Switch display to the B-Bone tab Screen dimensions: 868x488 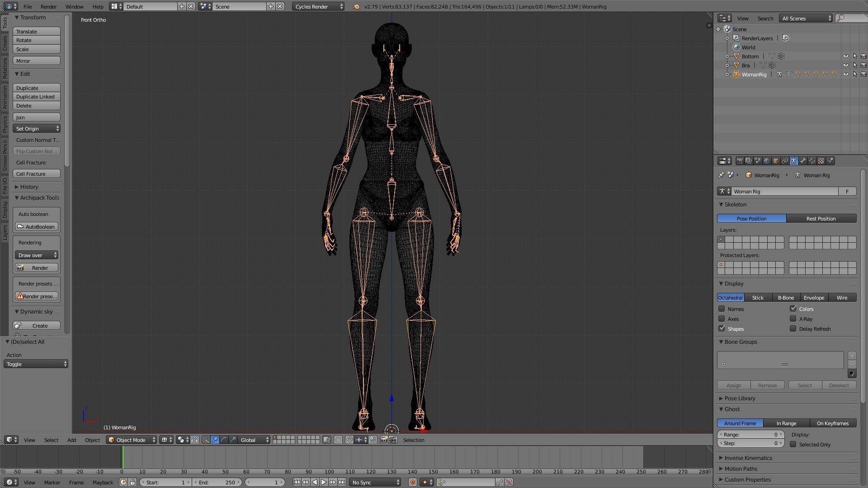tap(786, 297)
